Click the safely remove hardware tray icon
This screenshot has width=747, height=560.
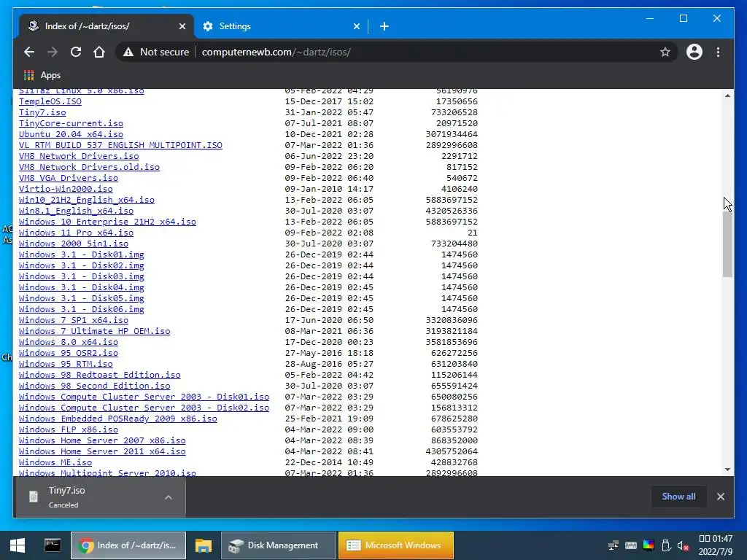point(666,545)
